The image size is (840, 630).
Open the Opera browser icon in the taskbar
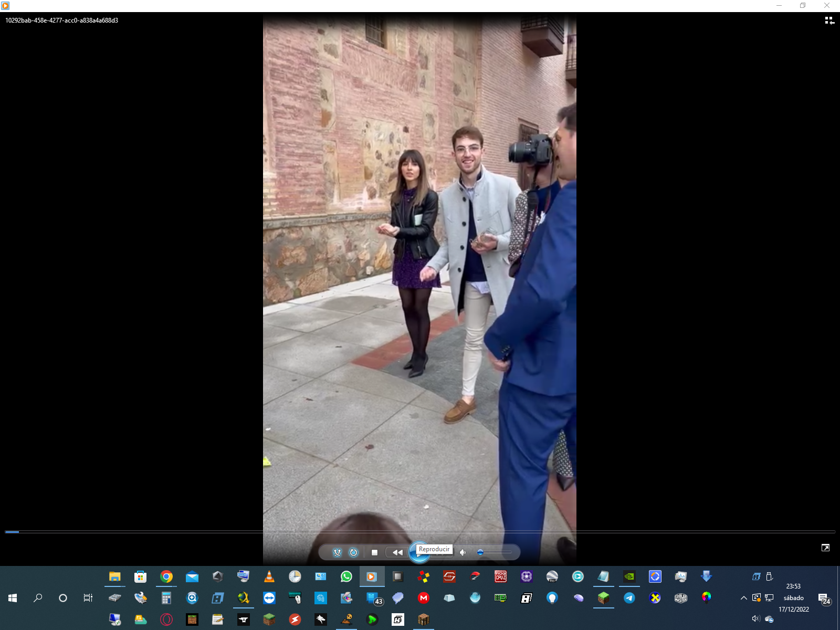pyautogui.click(x=166, y=619)
